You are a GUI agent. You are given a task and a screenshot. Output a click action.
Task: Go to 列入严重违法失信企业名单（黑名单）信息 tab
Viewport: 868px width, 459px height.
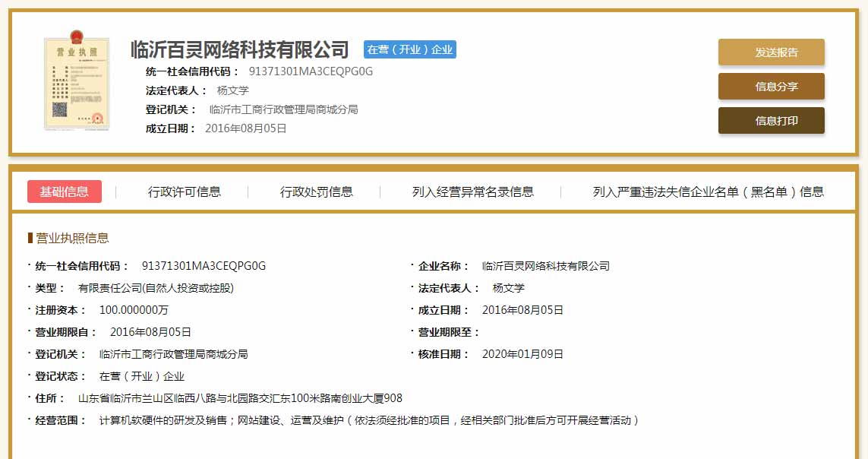[709, 192]
